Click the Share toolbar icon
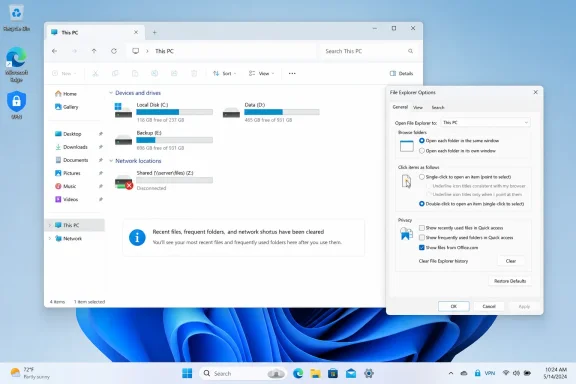The width and height of the screenshot is (576, 384). [174, 73]
